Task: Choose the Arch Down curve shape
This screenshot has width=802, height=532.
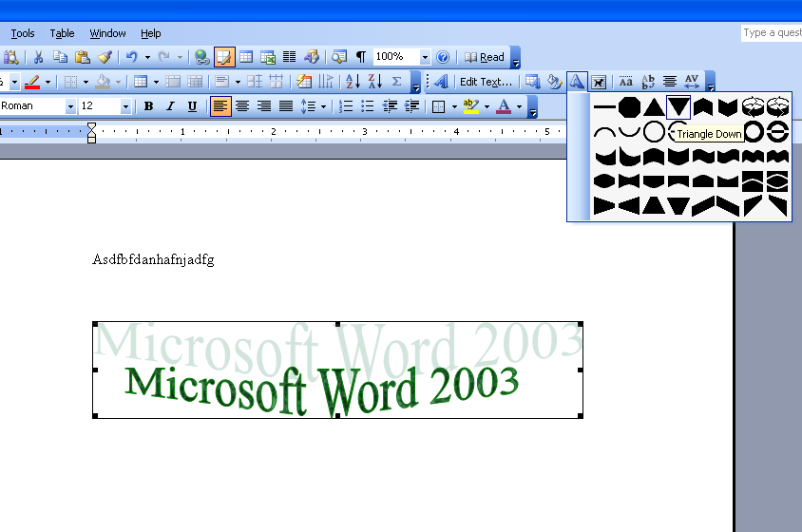Action: [x=629, y=132]
